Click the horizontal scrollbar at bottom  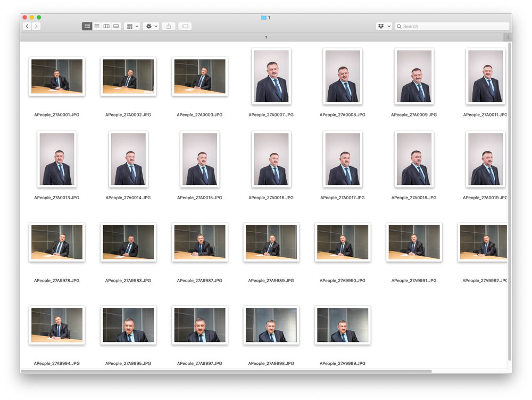[226, 371]
